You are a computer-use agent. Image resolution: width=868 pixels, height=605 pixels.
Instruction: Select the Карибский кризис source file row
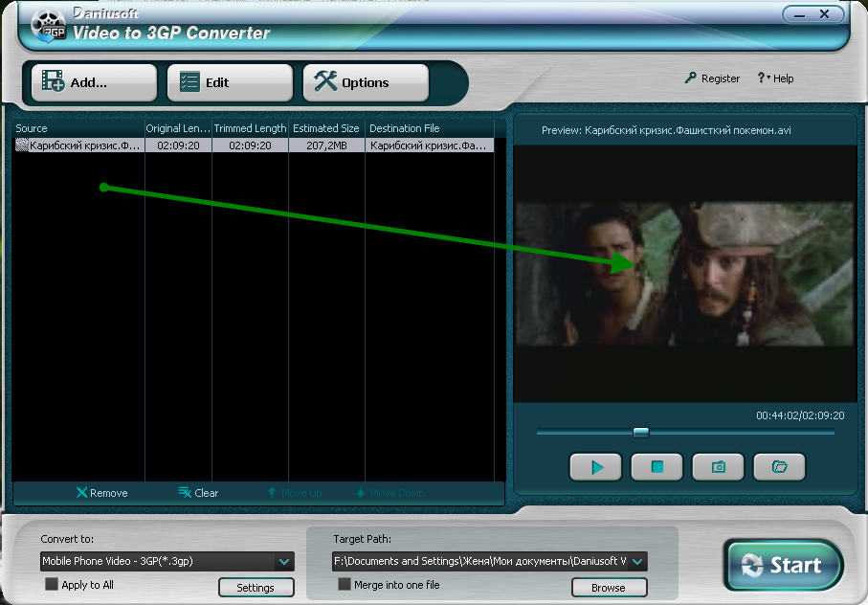(254, 146)
